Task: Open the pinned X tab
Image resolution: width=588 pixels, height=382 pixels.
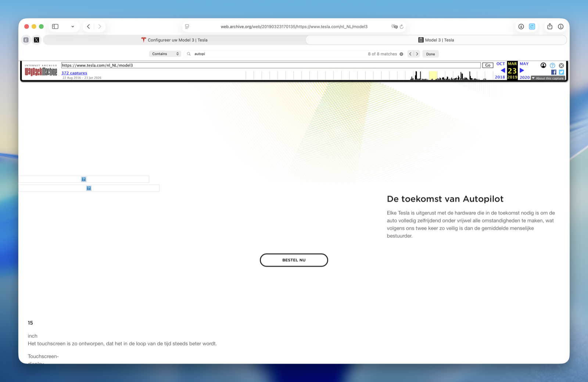Action: point(36,40)
